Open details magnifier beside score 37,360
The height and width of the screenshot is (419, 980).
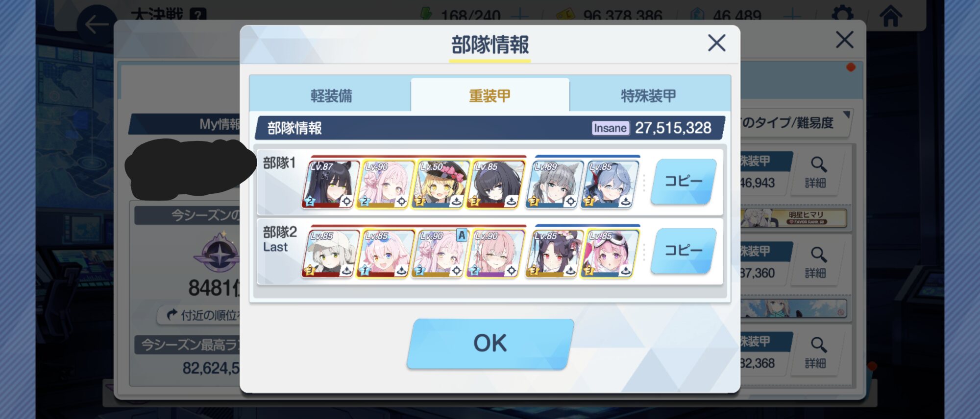(816, 262)
